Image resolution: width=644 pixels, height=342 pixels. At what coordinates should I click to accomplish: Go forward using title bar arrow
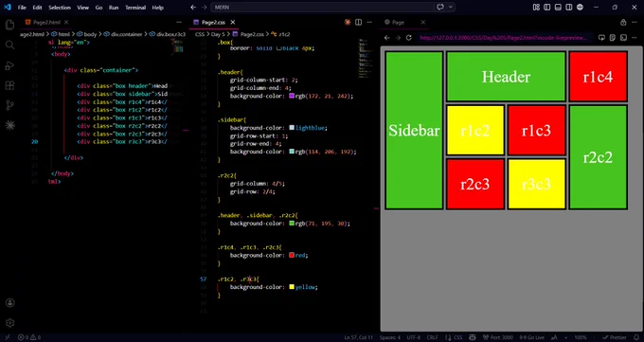[x=205, y=8]
